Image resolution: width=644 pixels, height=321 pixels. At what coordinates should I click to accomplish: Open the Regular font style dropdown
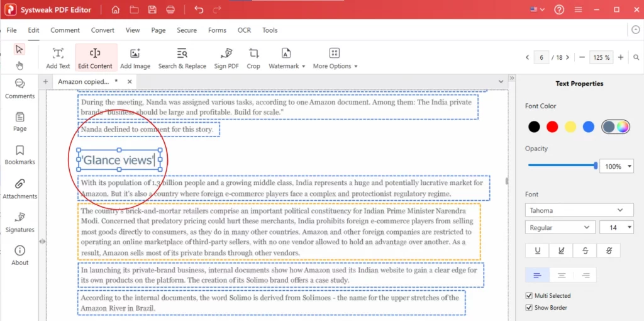pos(560,227)
